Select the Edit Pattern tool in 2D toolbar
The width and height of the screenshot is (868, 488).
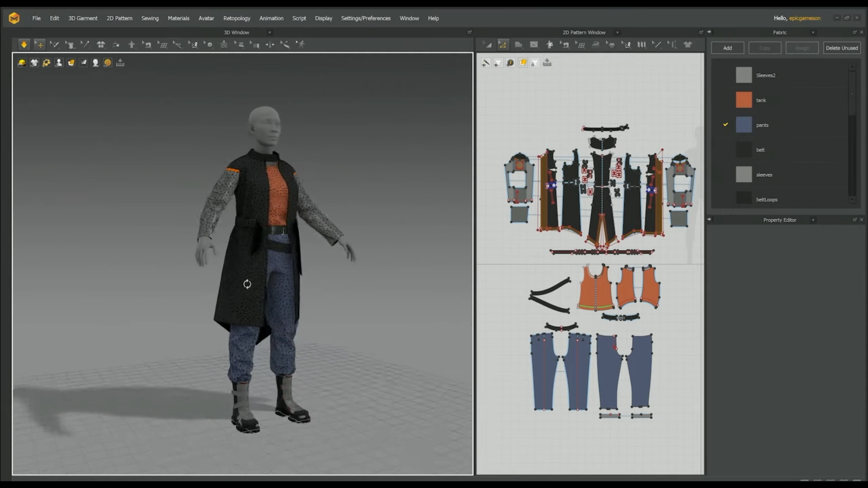(502, 44)
